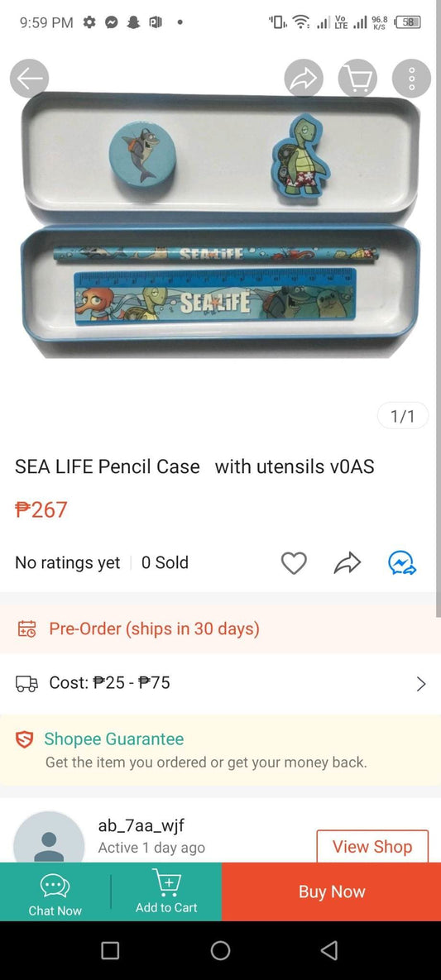Select Add to Cart at the bottom

(166, 892)
